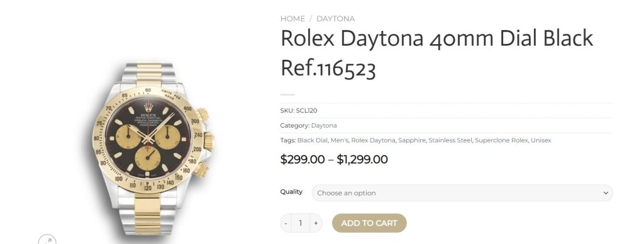Increase quantity with the plus button

tap(316, 223)
